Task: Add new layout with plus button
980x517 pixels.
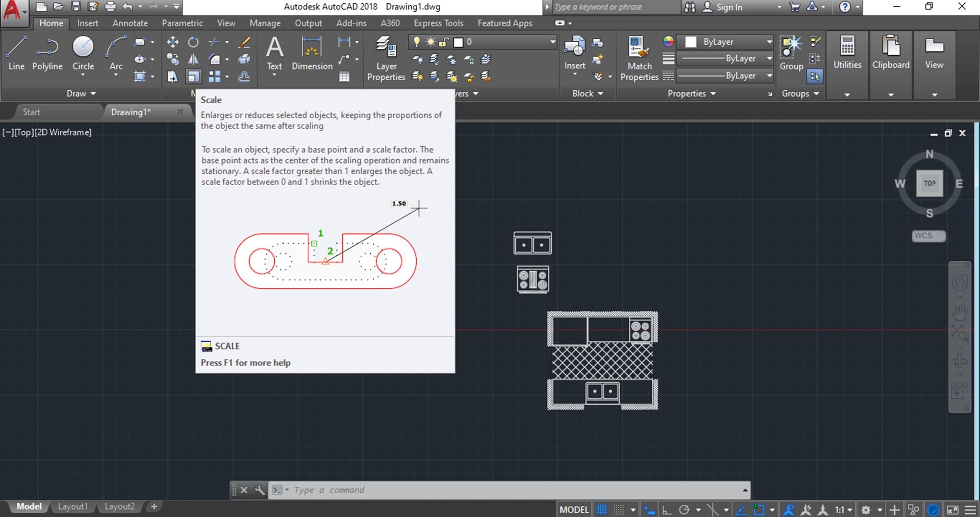Action: click(x=154, y=506)
